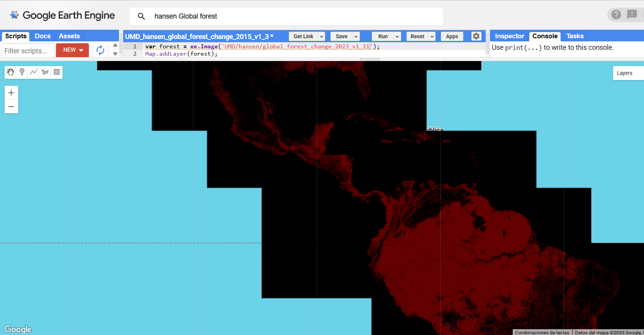Click the Apps button

pyautogui.click(x=452, y=36)
